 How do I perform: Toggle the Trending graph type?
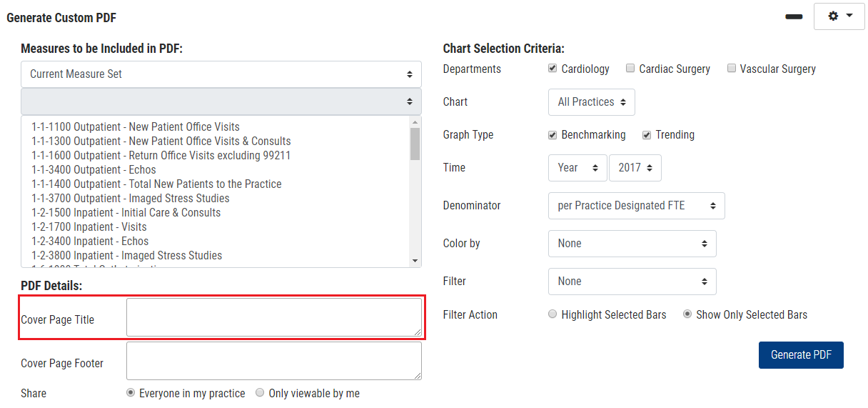click(x=647, y=134)
